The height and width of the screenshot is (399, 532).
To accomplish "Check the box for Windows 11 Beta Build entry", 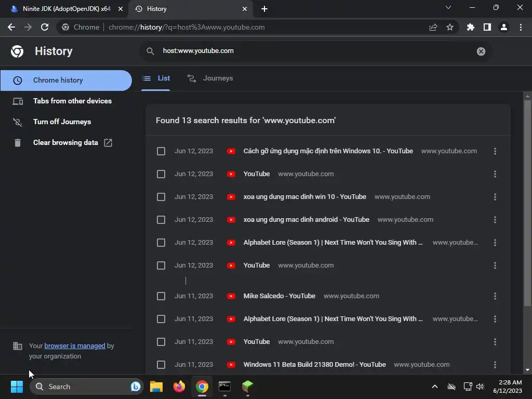I will [161, 365].
